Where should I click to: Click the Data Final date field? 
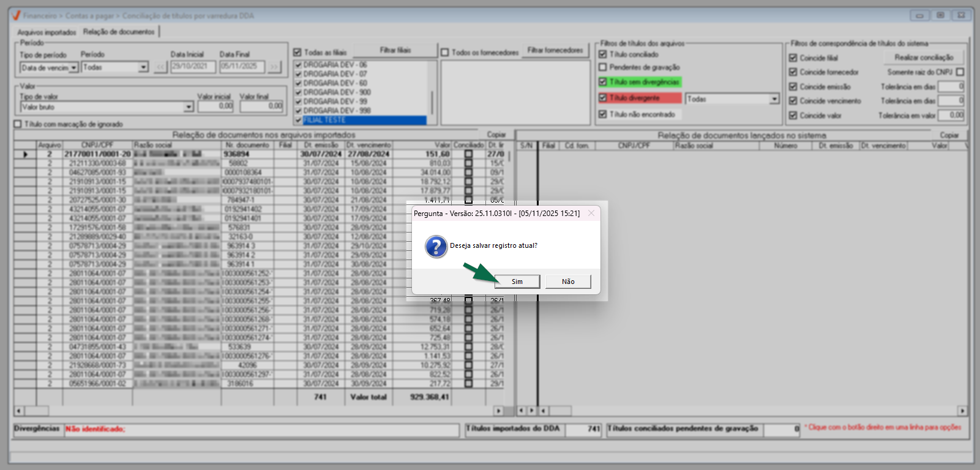coord(242,67)
